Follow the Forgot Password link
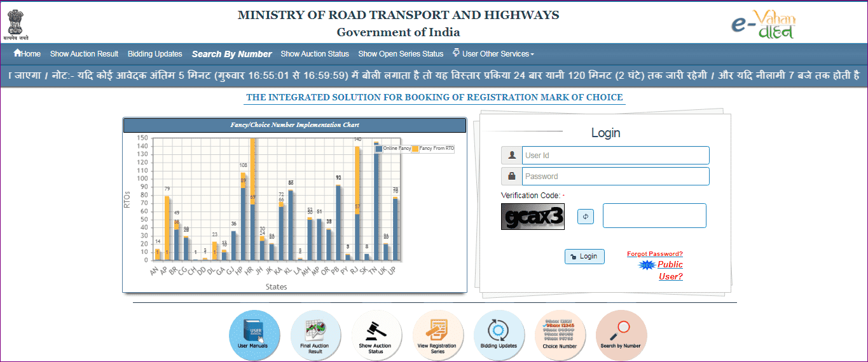 tap(655, 254)
